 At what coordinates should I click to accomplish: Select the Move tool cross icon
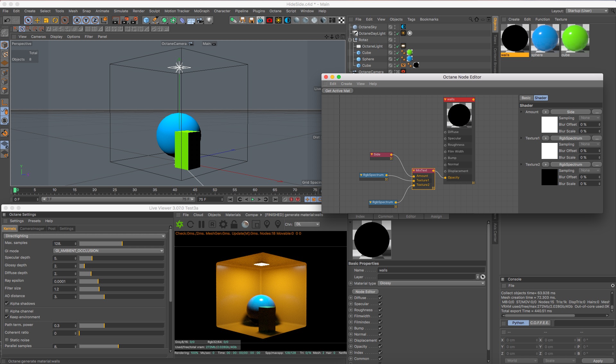click(37, 21)
